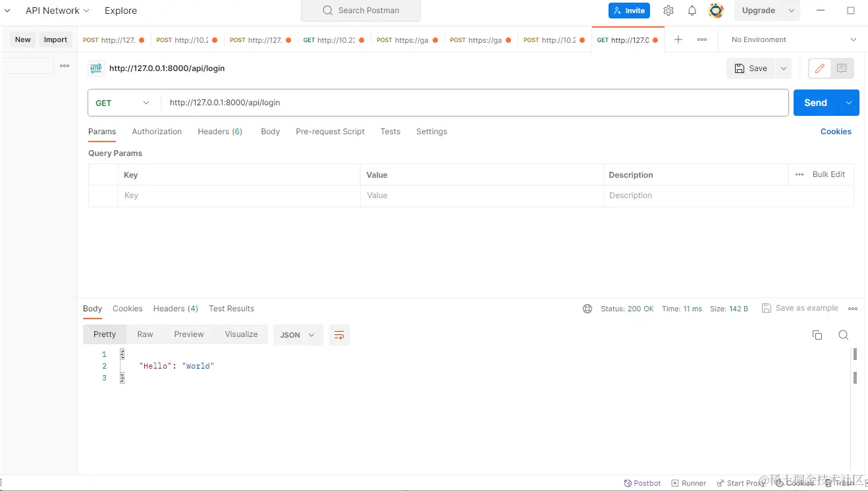Switch to the Authorization tab
Screen dimensions: 868x491
(157, 132)
